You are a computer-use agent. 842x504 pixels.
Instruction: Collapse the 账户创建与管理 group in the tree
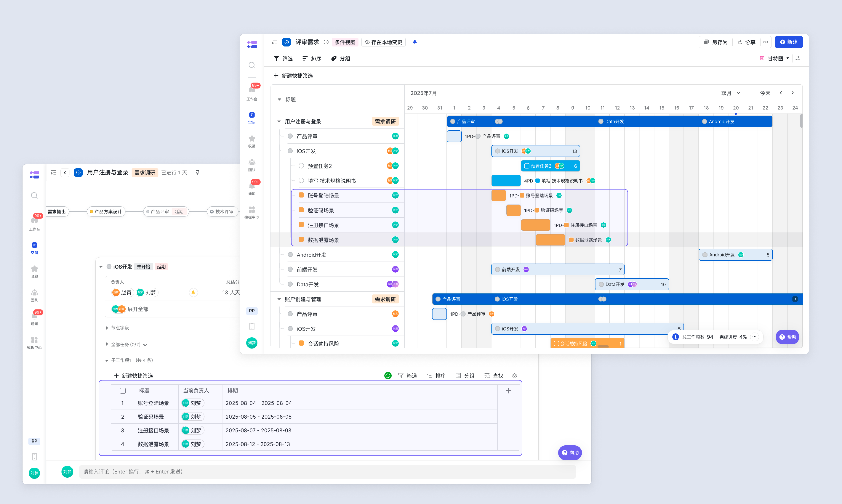(279, 299)
